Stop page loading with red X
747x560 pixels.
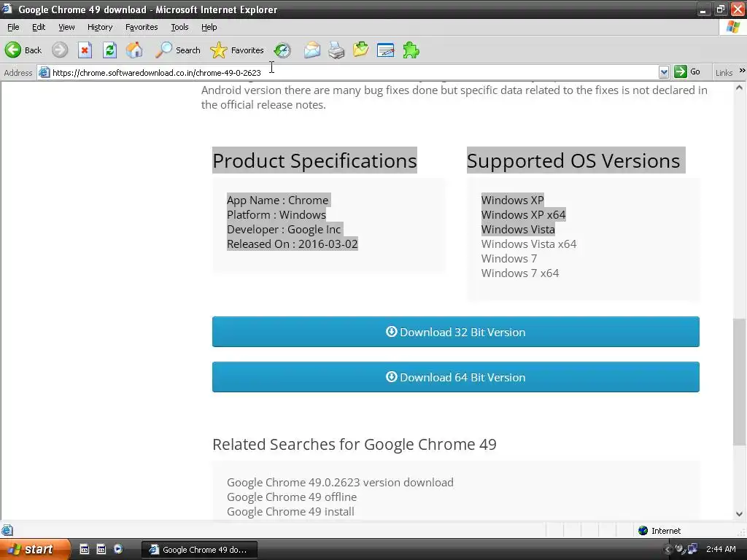coord(85,50)
